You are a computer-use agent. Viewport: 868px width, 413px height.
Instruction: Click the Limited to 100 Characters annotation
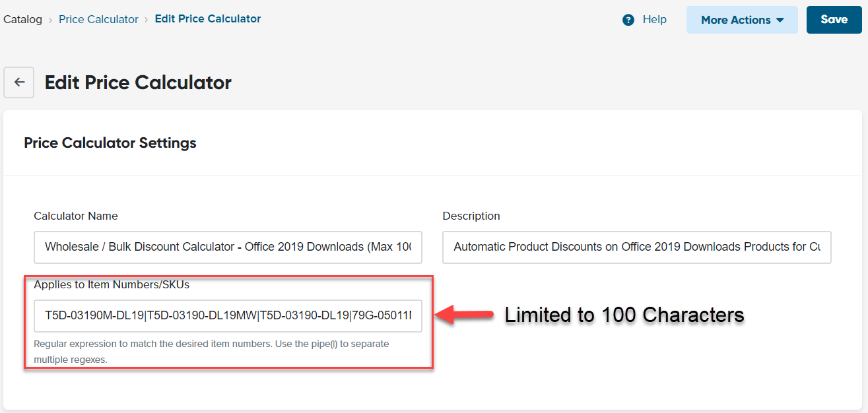624,315
